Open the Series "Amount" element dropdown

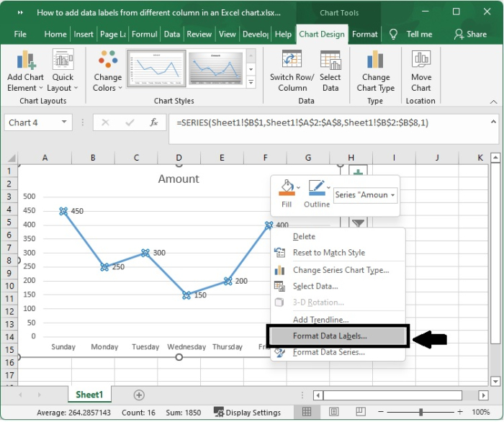pyautogui.click(x=366, y=195)
